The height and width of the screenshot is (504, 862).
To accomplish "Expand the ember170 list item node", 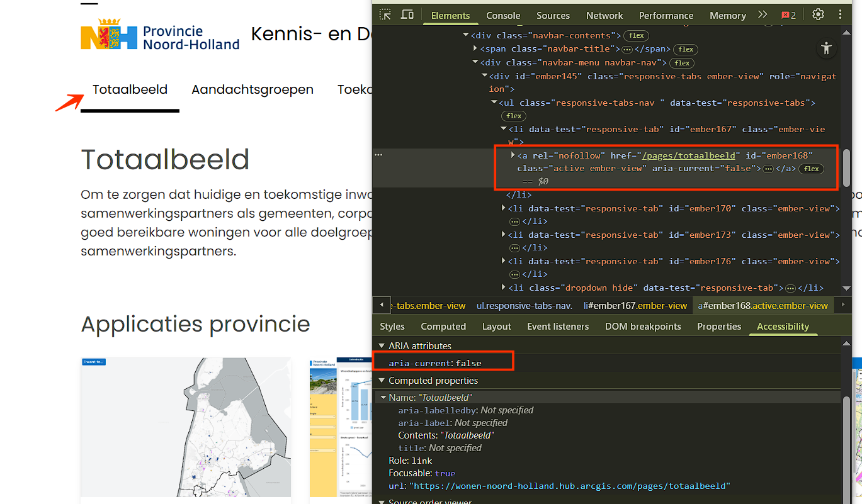I will [503, 208].
